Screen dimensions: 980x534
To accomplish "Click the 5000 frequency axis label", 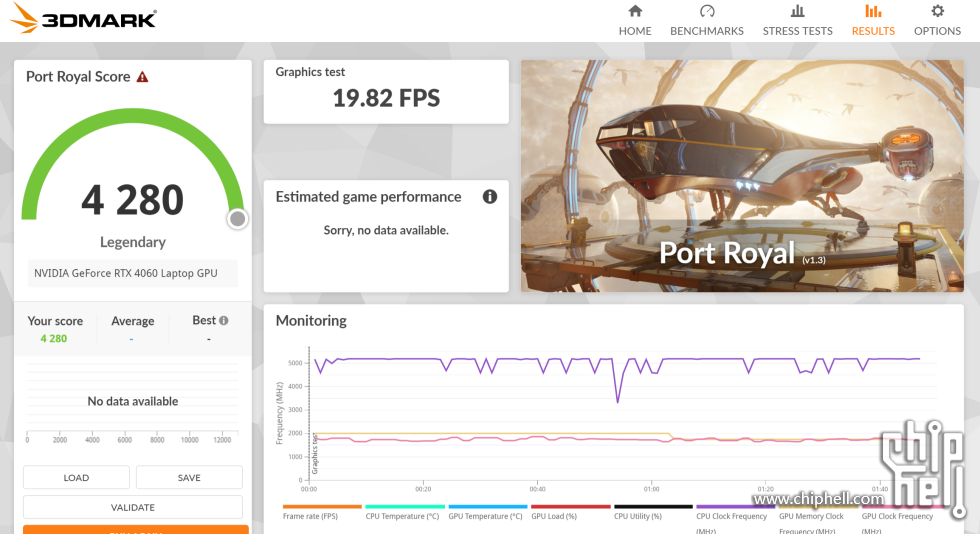I will [295, 363].
